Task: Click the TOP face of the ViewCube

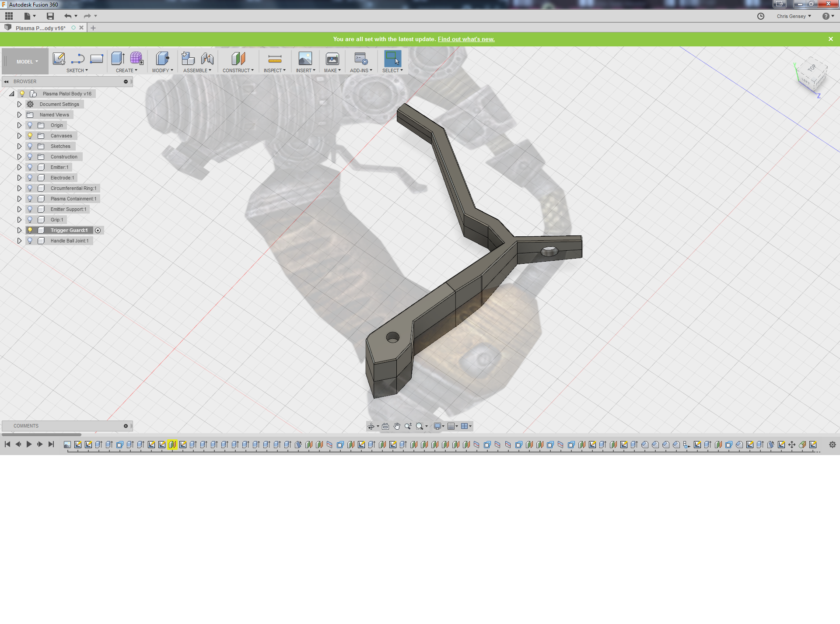Action: point(812,68)
